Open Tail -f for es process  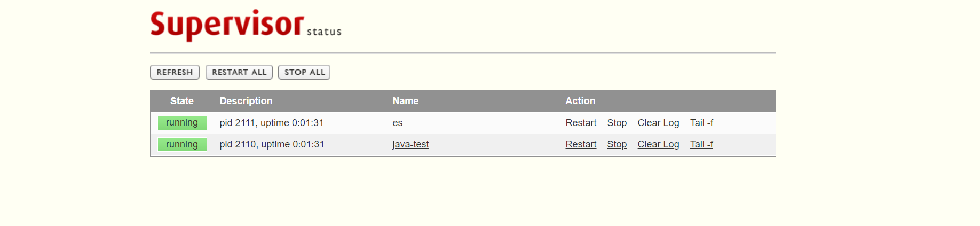coord(701,123)
